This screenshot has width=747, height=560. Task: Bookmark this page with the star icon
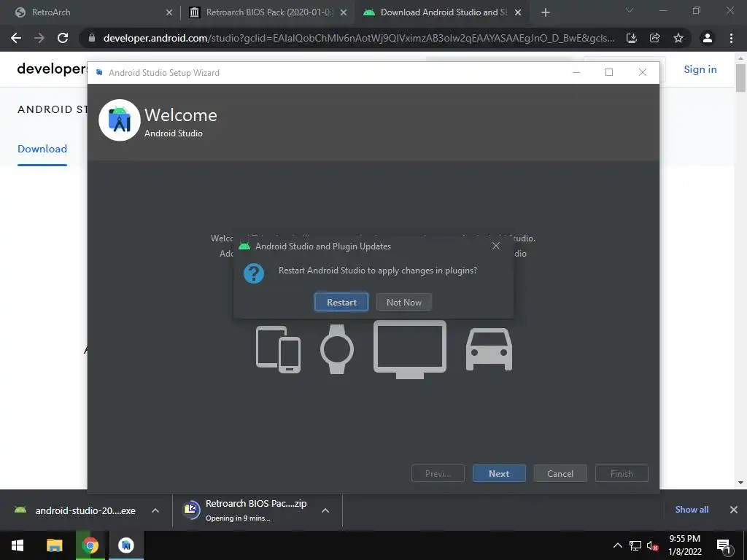point(678,38)
